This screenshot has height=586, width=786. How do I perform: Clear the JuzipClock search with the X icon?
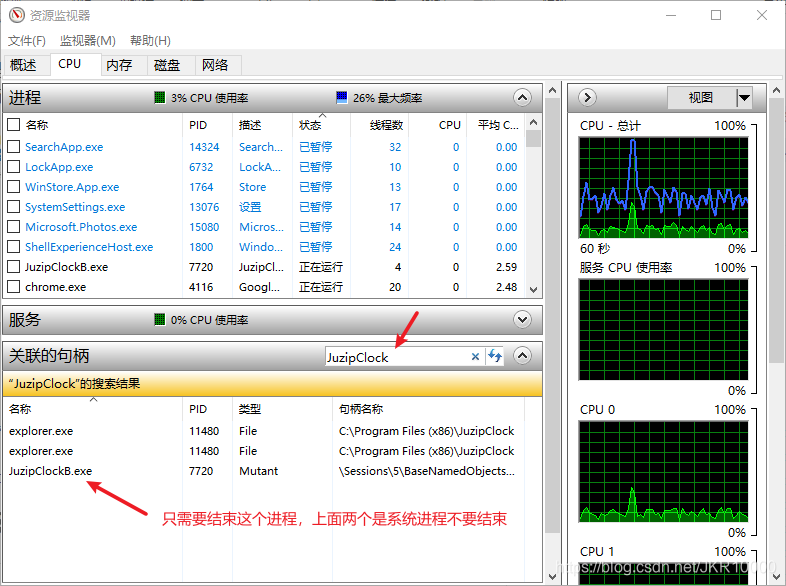[475, 356]
